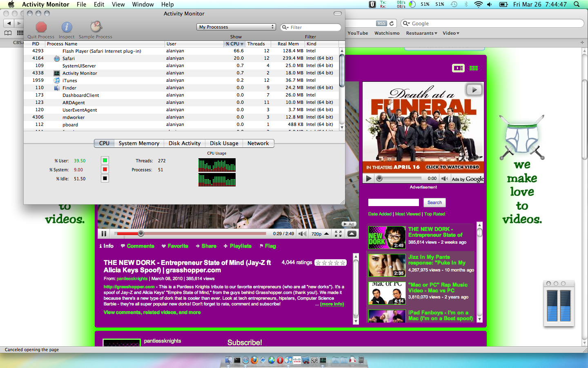Open iTunes from the Dock
The image size is (588, 368).
[x=289, y=360]
